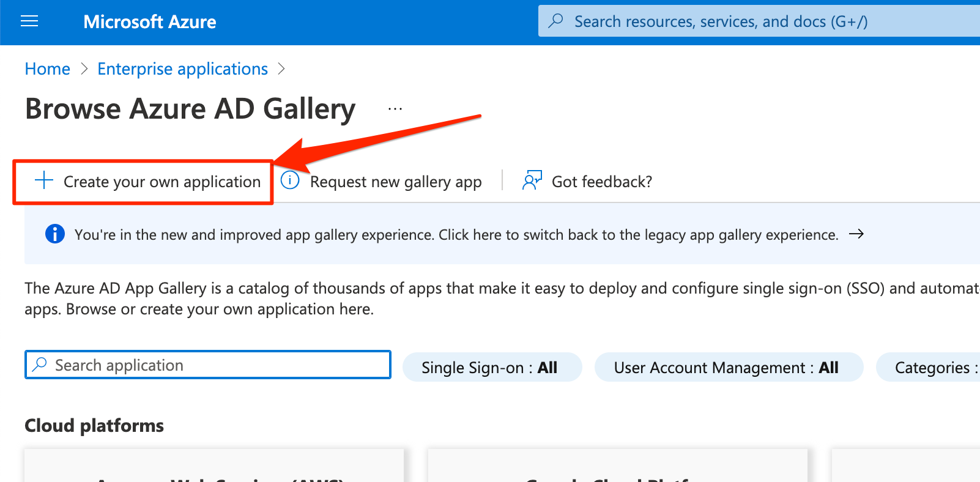This screenshot has height=482, width=980.
Task: Open the hamburger portal menu
Action: [29, 22]
